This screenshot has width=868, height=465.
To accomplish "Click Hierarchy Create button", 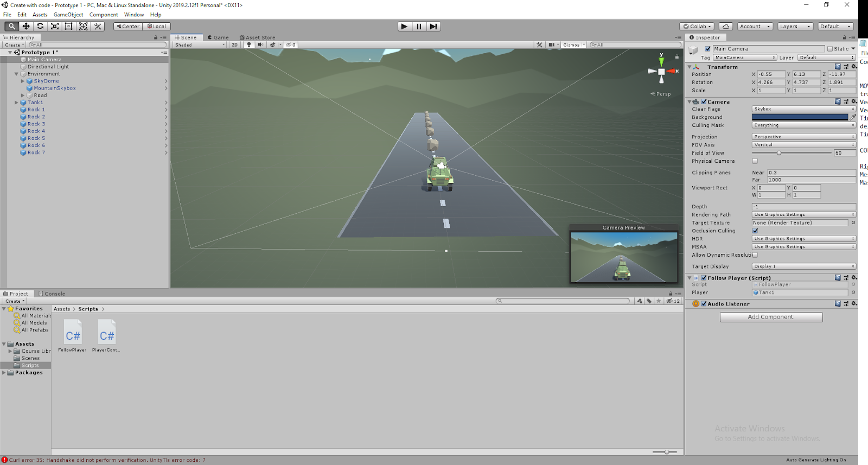I will click(x=15, y=45).
